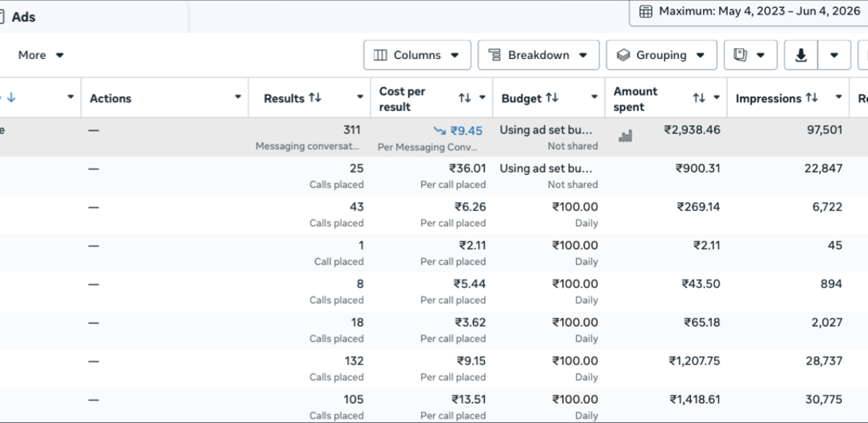The height and width of the screenshot is (423, 868).
Task: Expand the export options arrow
Action: (x=834, y=55)
